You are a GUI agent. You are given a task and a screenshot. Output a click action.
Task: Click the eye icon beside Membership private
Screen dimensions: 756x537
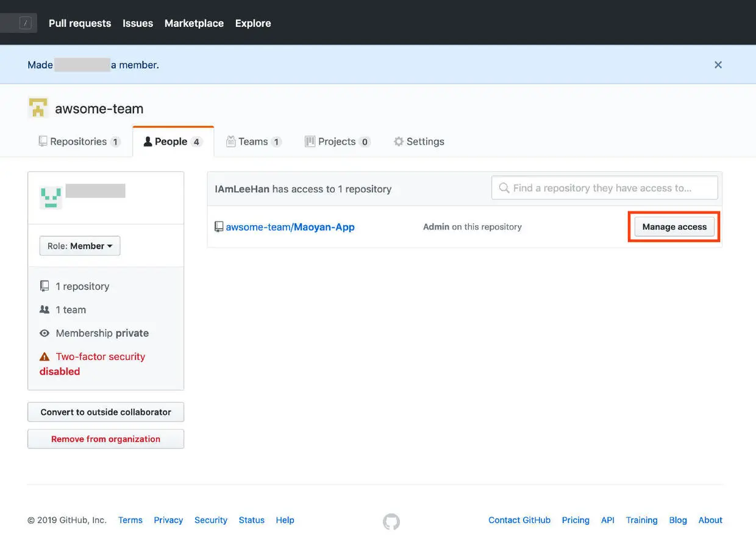(45, 333)
